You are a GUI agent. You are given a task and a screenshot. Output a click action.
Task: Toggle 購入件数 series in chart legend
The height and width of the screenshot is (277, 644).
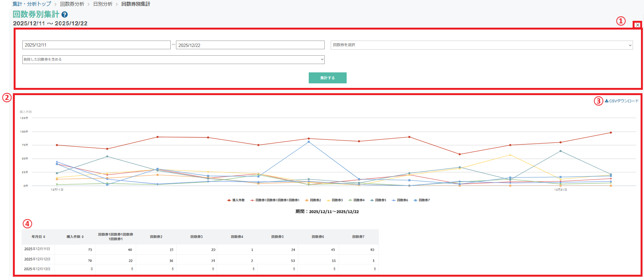pyautogui.click(x=236, y=200)
